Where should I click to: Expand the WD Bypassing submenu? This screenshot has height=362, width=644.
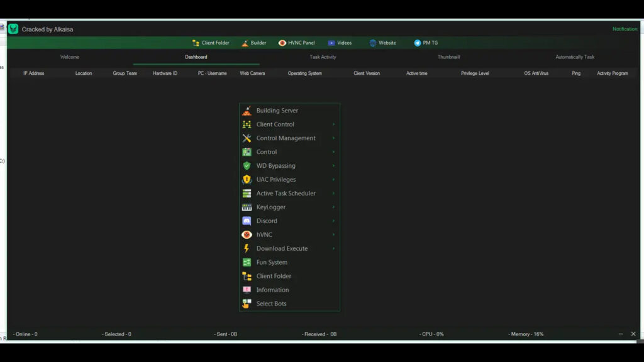(289, 166)
